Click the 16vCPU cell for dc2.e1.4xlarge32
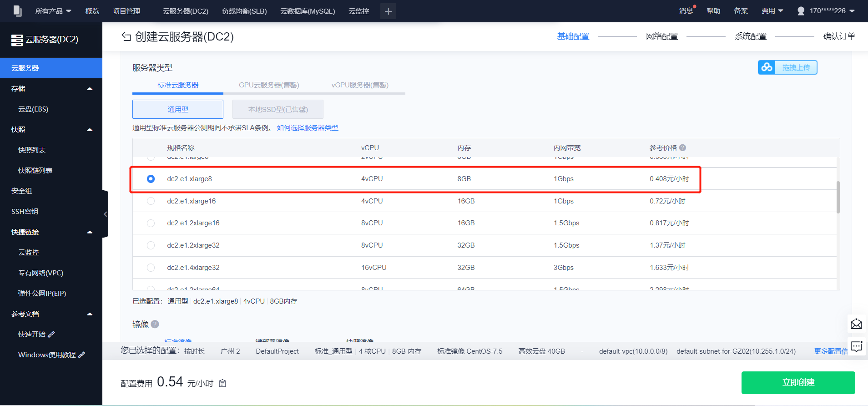This screenshot has width=868, height=406. (x=374, y=268)
